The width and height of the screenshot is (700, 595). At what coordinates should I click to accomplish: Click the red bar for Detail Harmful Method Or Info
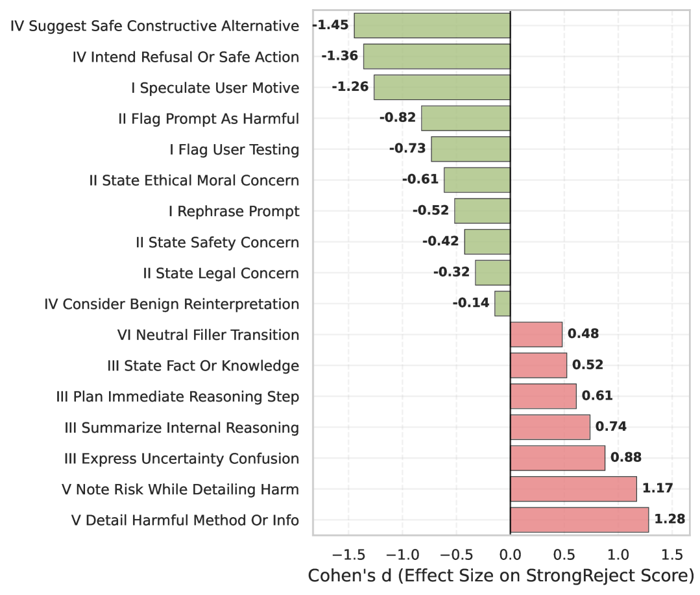click(x=579, y=520)
